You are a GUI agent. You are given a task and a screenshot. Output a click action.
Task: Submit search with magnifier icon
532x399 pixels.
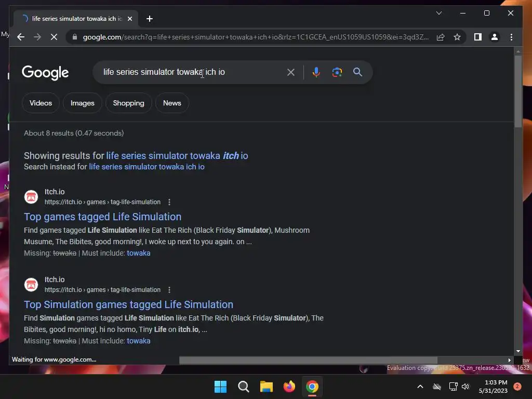[x=357, y=72]
